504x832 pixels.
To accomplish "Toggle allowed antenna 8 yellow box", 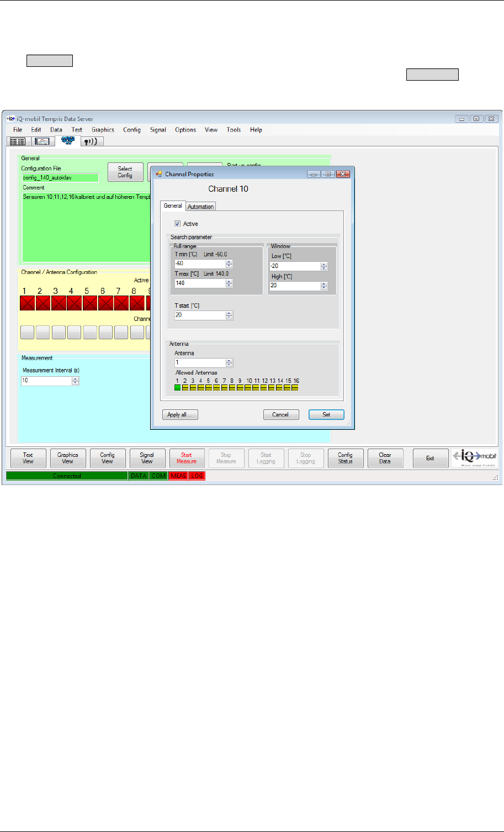I will [x=232, y=388].
